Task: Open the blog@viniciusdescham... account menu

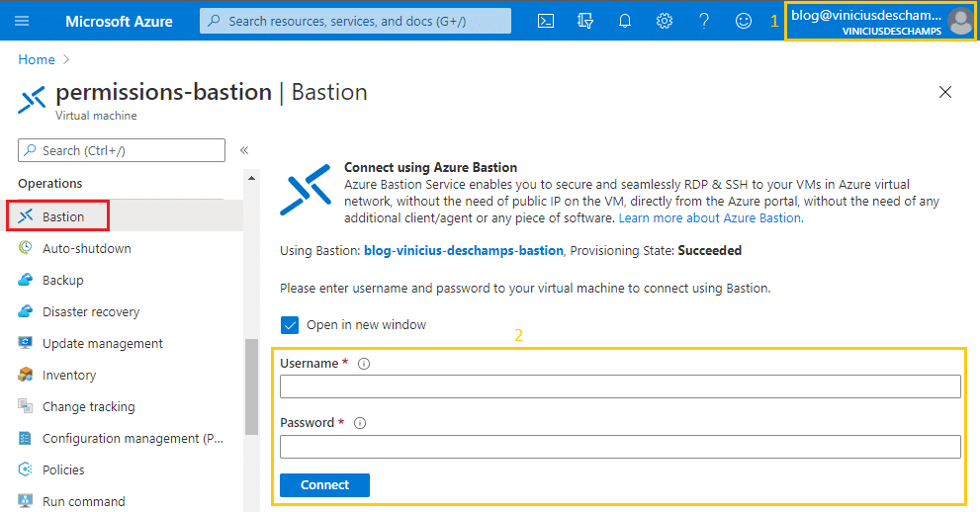Action: (880, 23)
